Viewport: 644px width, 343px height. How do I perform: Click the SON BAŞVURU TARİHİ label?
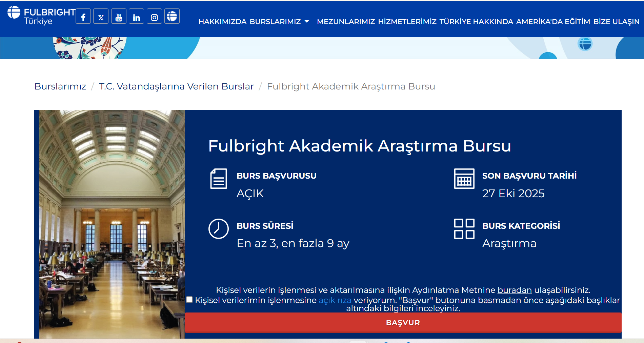pyautogui.click(x=529, y=176)
